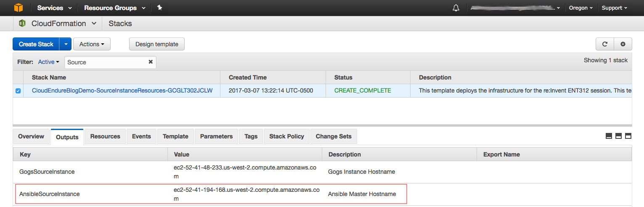This screenshot has height=207, width=644.
Task: Open the notifications bell
Action: tap(456, 8)
